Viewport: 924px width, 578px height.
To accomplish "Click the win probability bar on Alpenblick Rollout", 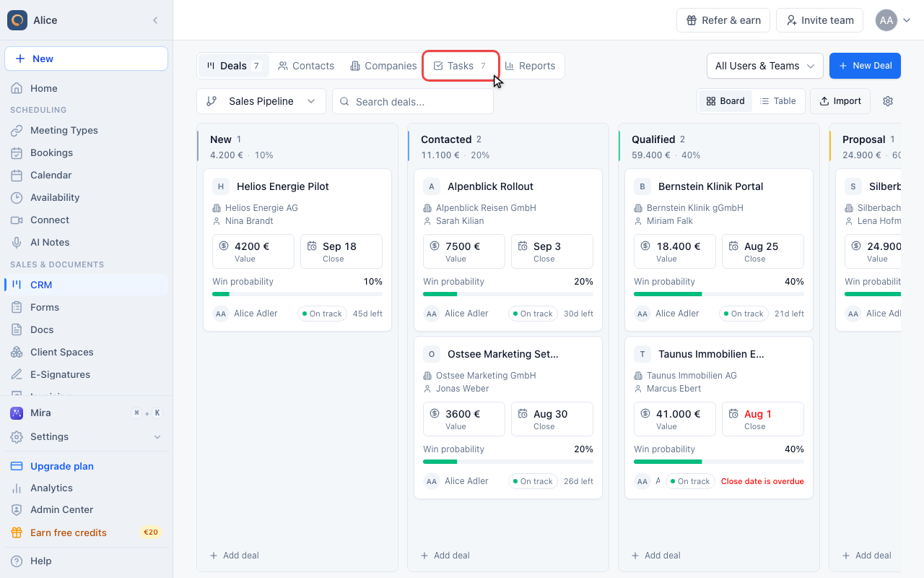I will pyautogui.click(x=508, y=294).
